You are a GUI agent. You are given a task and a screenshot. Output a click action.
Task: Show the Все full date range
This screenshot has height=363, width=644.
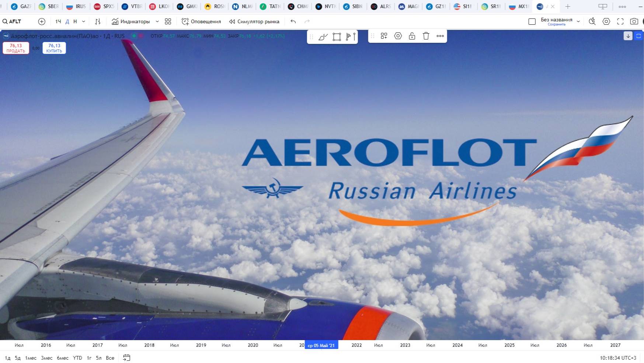[x=110, y=358]
